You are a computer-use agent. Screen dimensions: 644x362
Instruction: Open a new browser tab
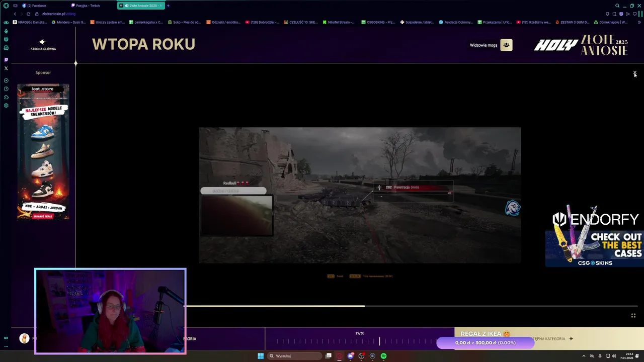168,6
